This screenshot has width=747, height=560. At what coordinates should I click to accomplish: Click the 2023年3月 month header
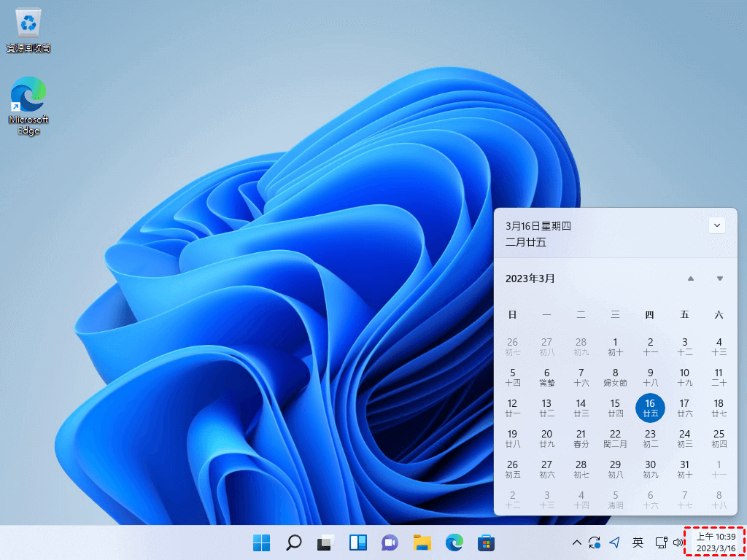coord(530,279)
